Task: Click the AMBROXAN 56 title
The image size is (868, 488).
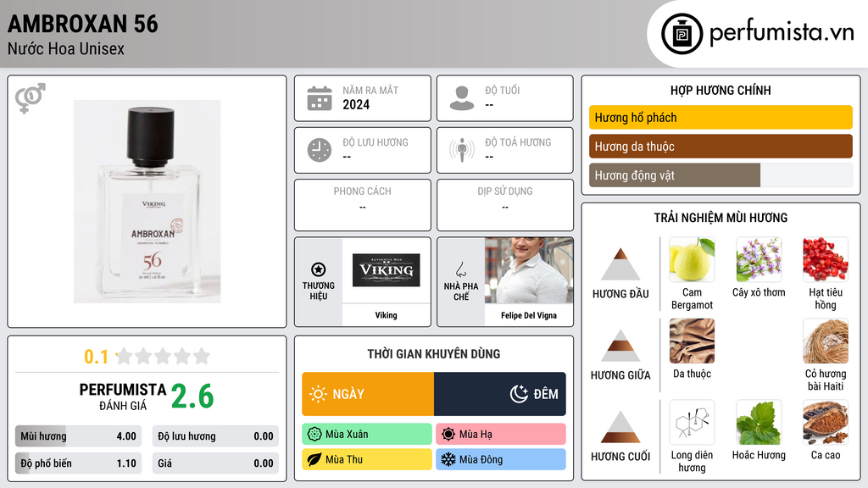Action: 83,24
